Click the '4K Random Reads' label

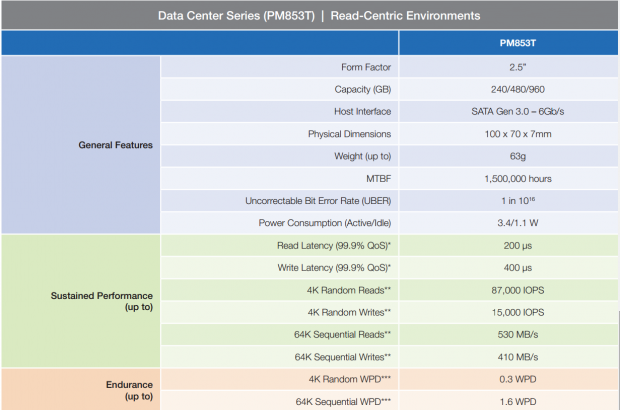(349, 290)
